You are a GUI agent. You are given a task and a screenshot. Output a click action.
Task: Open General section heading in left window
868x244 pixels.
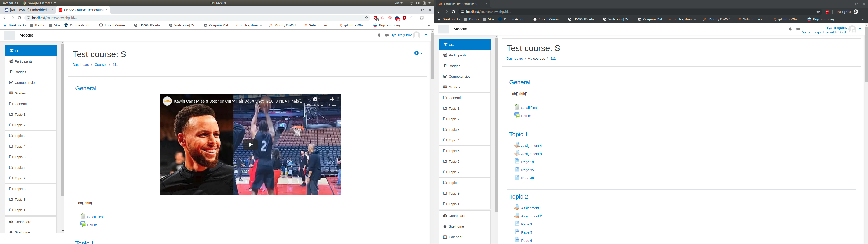click(86, 88)
